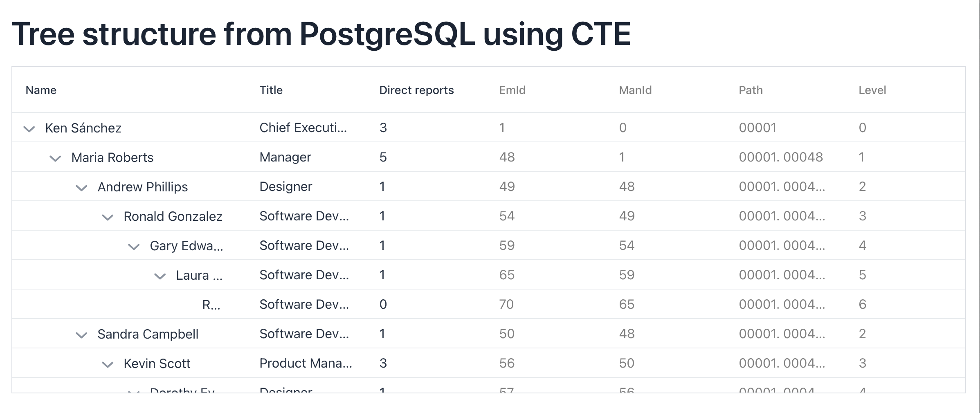The height and width of the screenshot is (413, 980).
Task: Click the Path column header
Action: pos(750,90)
